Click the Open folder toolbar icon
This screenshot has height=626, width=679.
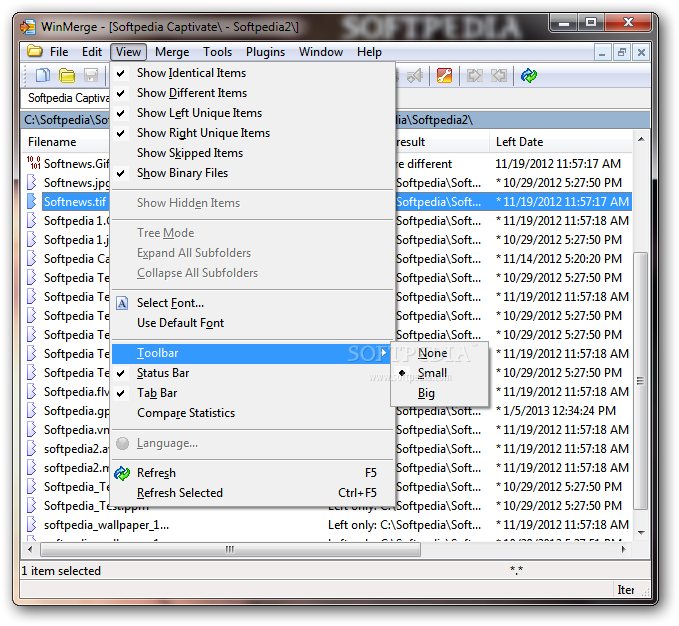point(67,75)
